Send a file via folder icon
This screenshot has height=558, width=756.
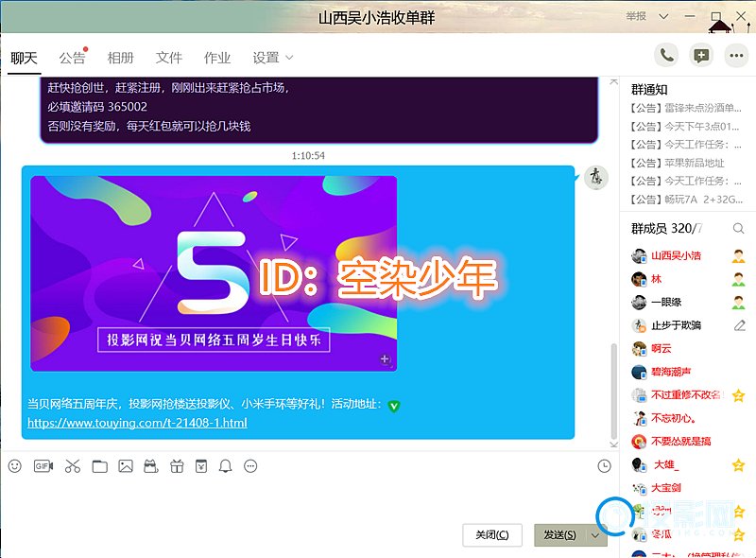[100, 466]
